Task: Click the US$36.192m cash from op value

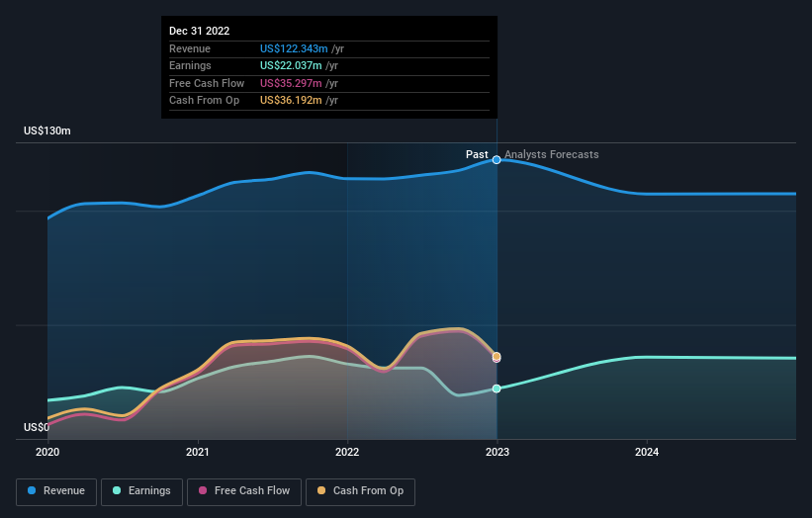Action: coord(291,101)
